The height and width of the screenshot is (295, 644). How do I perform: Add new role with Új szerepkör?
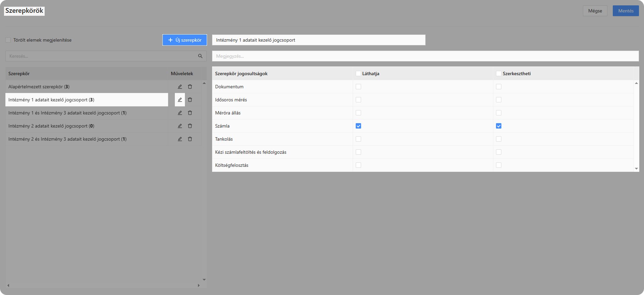185,40
